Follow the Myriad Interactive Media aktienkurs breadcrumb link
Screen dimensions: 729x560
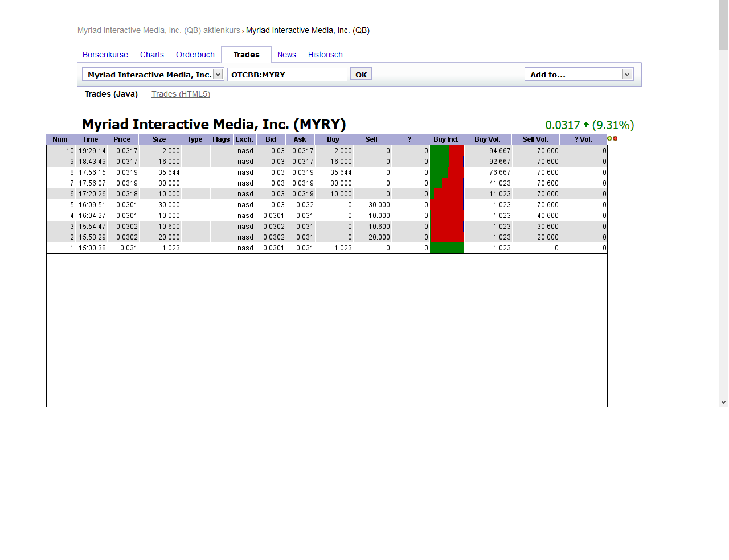click(159, 30)
